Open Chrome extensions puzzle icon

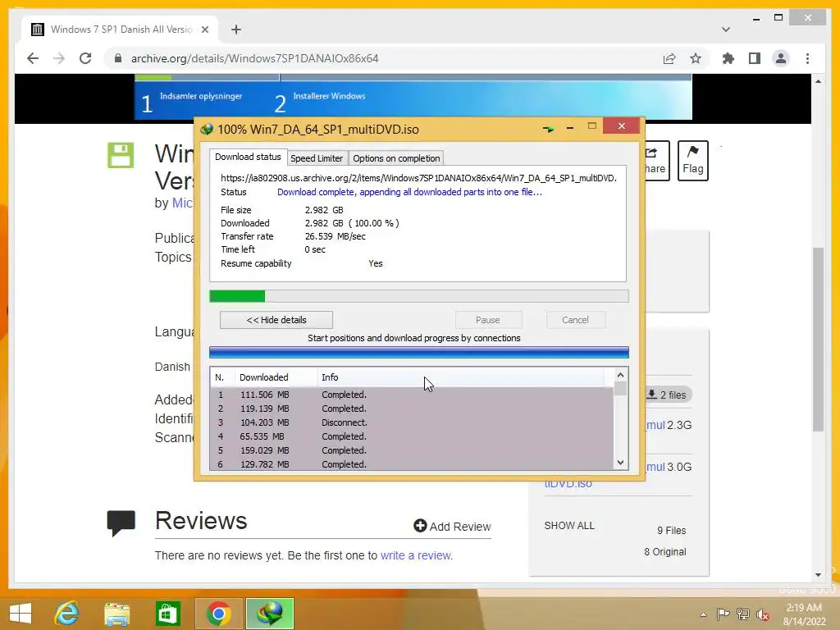pyautogui.click(x=728, y=58)
